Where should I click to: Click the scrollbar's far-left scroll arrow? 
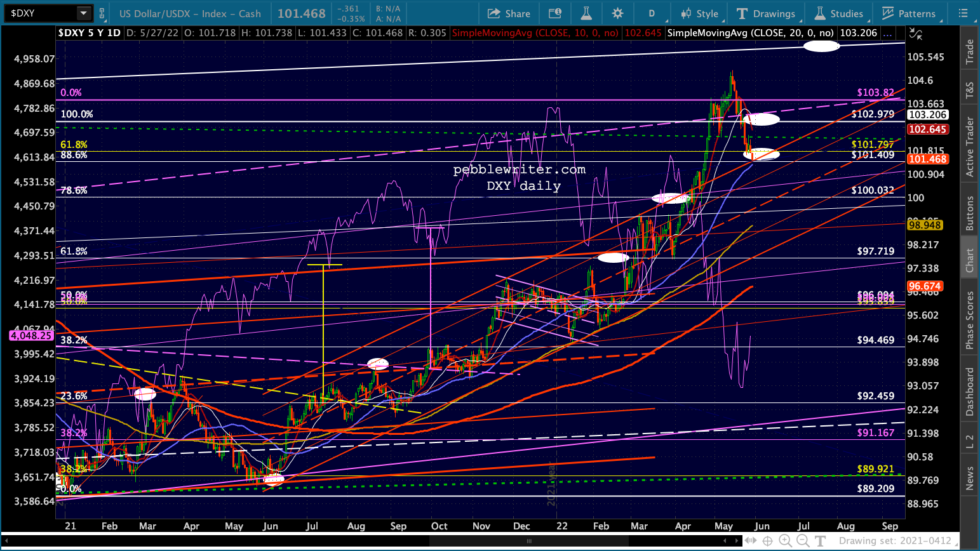(5, 541)
